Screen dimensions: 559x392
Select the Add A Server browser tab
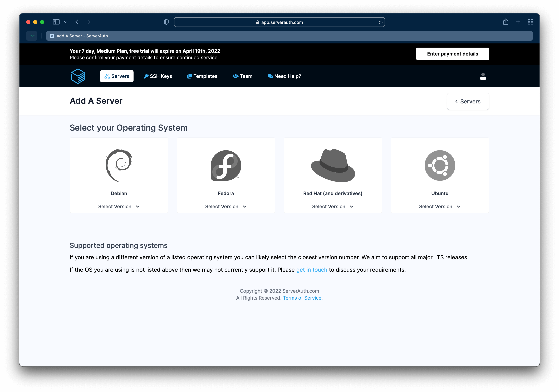tap(289, 36)
